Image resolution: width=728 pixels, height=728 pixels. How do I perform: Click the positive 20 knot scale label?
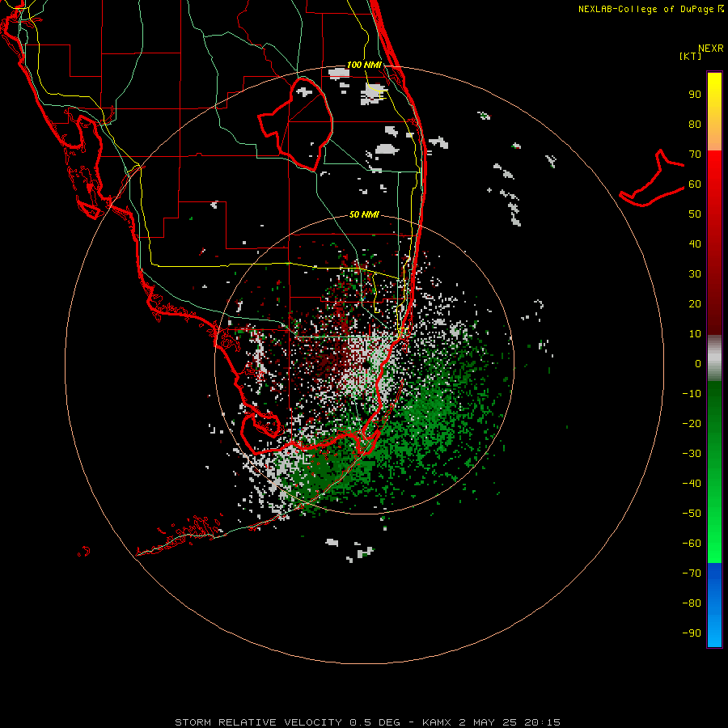click(x=695, y=304)
